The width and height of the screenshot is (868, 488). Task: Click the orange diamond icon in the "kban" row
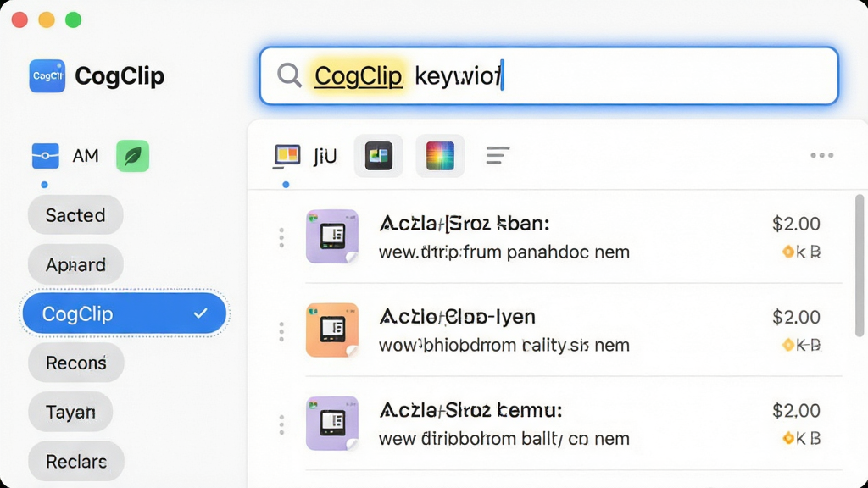(x=787, y=252)
